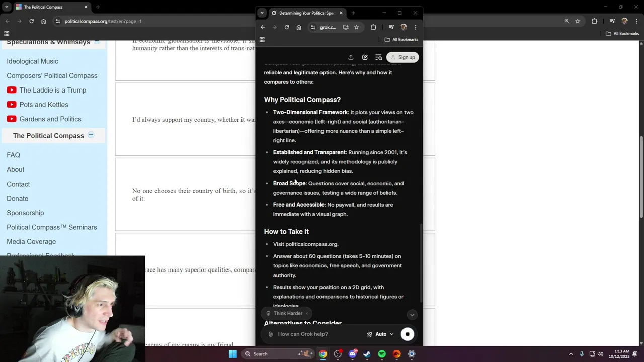This screenshot has width=644, height=362.
Task: Click the Sign up button in Grok
Action: (x=403, y=57)
